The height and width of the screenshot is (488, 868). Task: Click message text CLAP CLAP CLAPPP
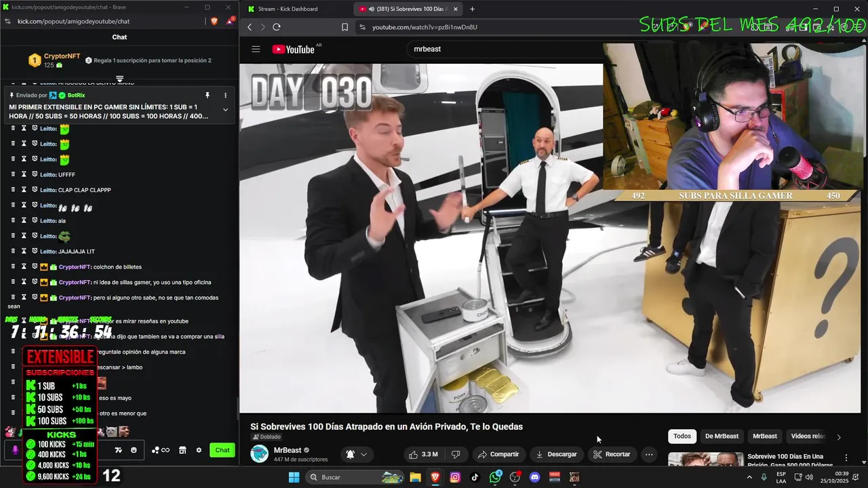[x=84, y=190]
